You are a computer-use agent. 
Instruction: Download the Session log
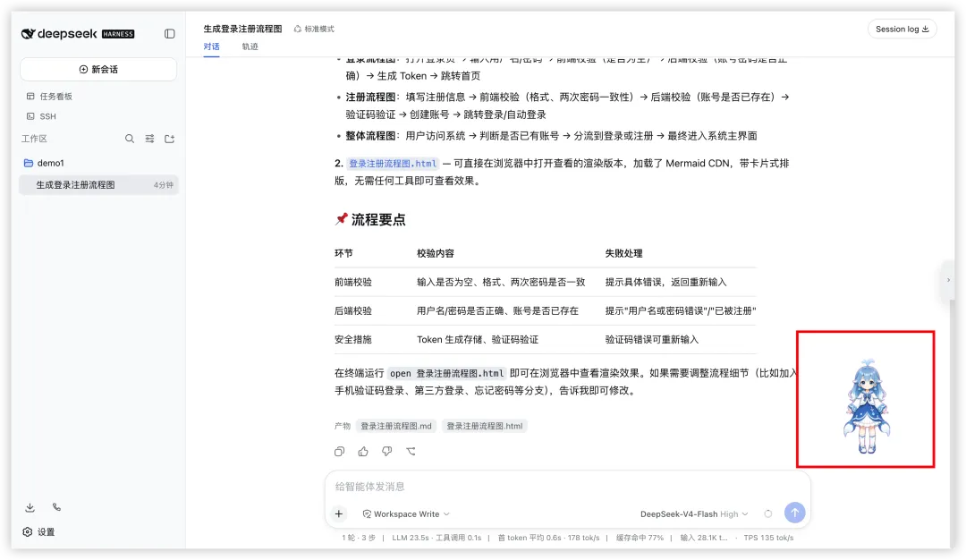902,29
